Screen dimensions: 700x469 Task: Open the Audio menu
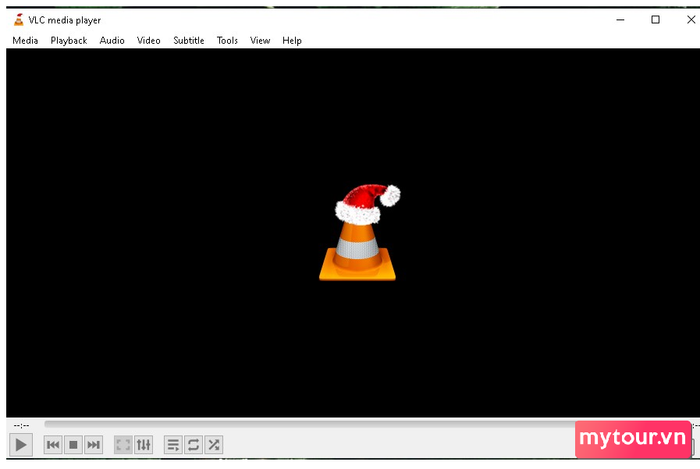pos(112,41)
